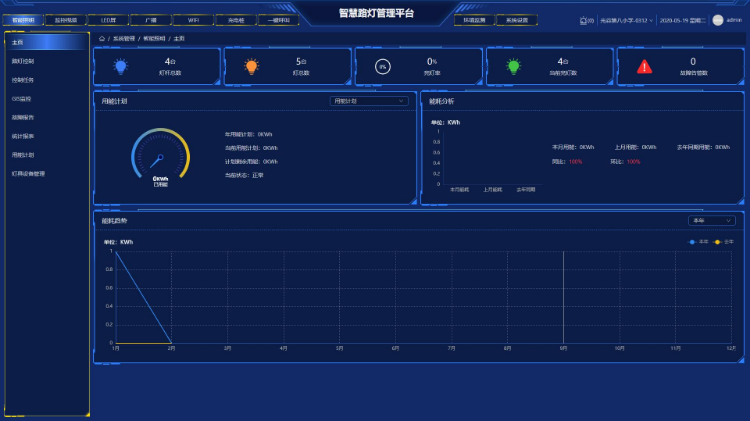
Task: Click the 系统管理 breadcrumb link
Action: 126,38
